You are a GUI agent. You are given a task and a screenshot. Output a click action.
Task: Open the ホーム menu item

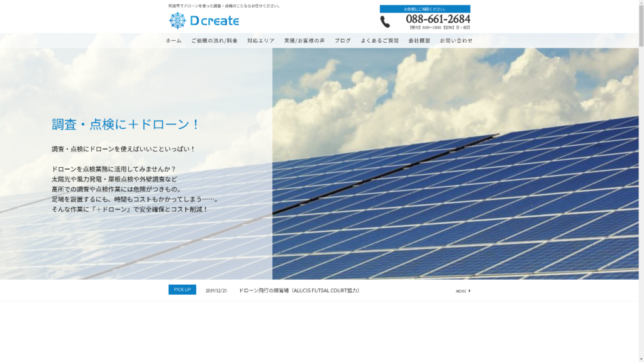[x=174, y=41]
